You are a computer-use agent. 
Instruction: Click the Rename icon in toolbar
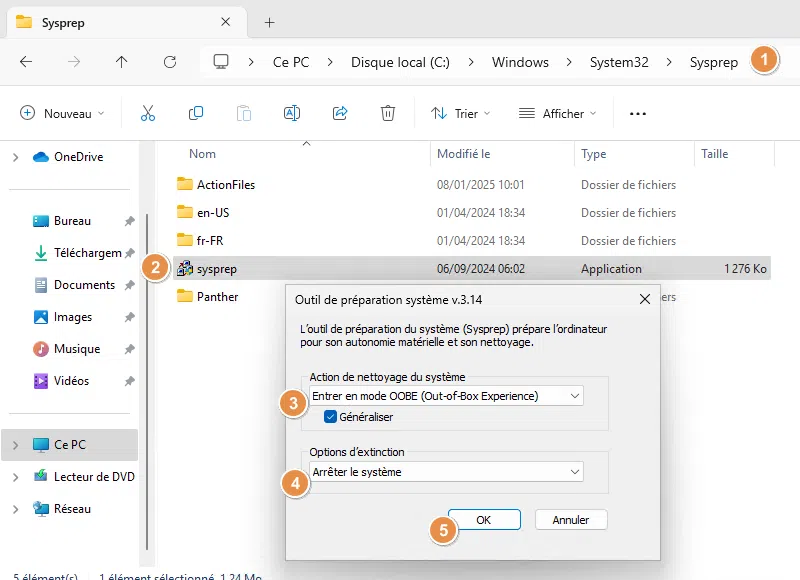pyautogui.click(x=292, y=114)
